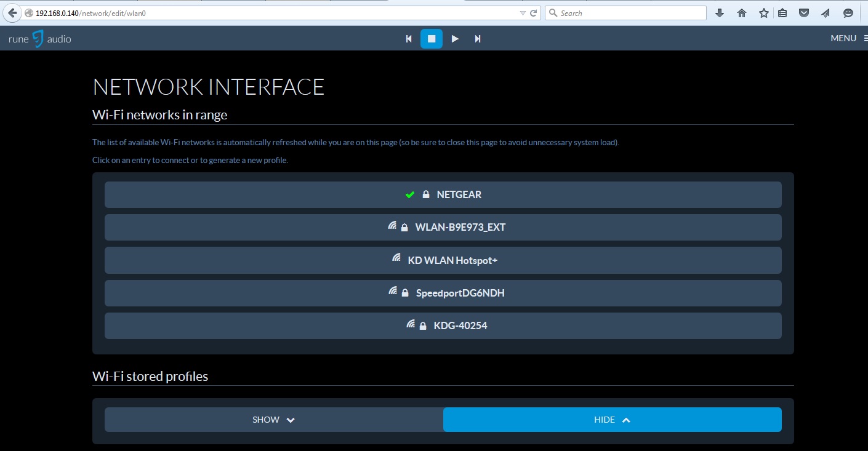Open the Firefox downloads arrow icon
868x451 pixels.
719,13
